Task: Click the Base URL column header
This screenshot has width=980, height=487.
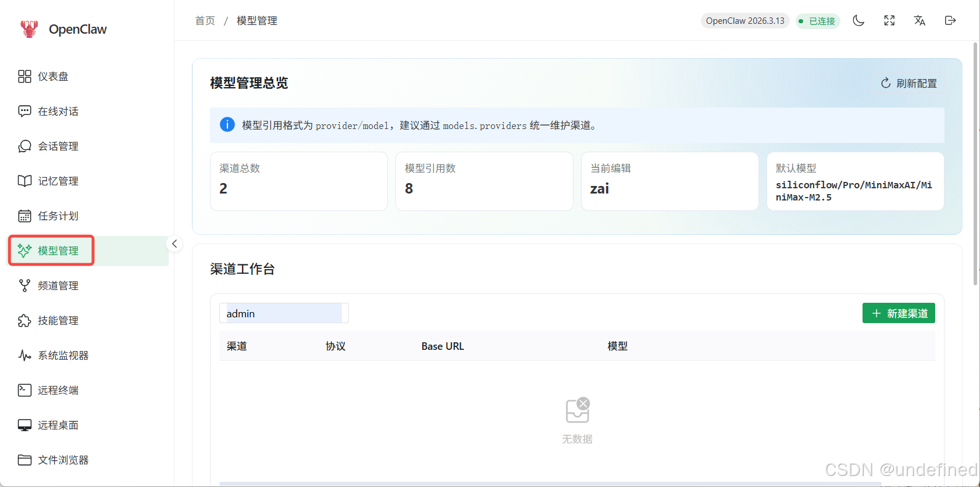Action: (x=443, y=346)
